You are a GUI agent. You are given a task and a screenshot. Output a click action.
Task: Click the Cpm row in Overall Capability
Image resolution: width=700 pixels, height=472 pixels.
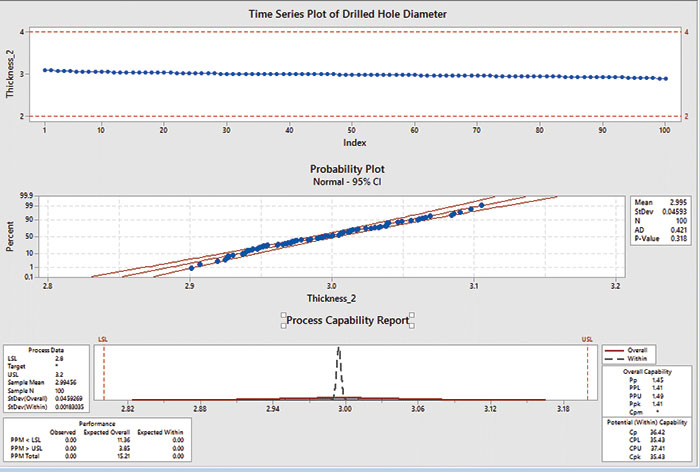click(646, 412)
